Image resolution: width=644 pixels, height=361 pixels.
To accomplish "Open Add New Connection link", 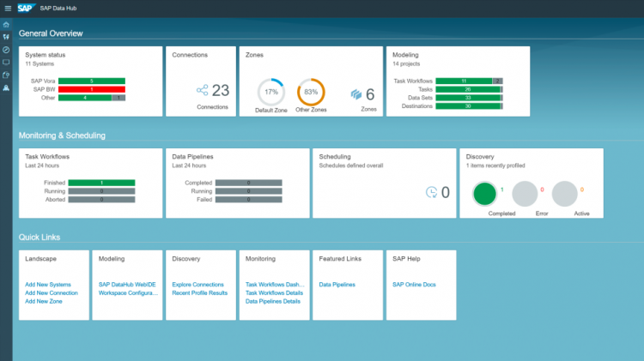I will click(x=52, y=293).
